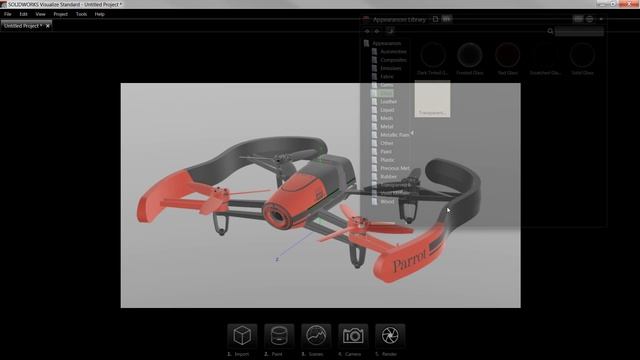Image resolution: width=640 pixels, height=360 pixels.
Task: Open the Help menu
Action: click(x=100, y=14)
